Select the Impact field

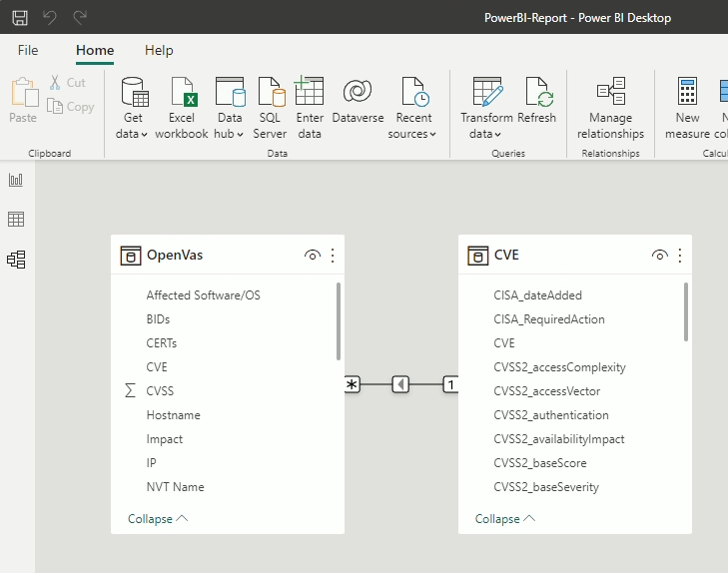pos(165,439)
